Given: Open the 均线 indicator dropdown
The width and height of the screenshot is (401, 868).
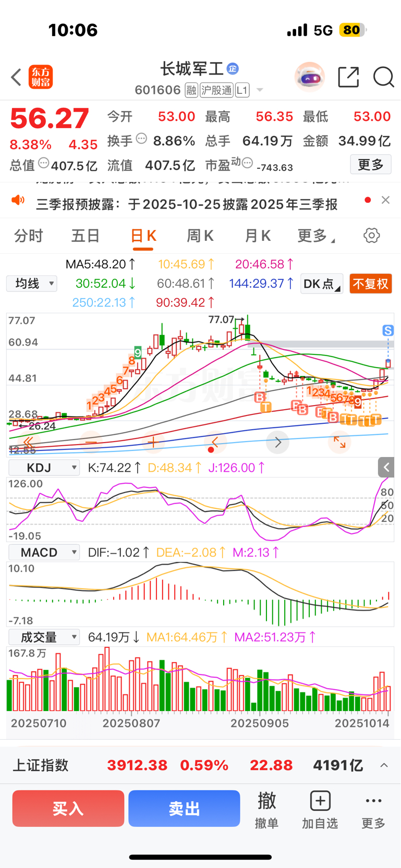Looking at the screenshot, I should click(32, 284).
